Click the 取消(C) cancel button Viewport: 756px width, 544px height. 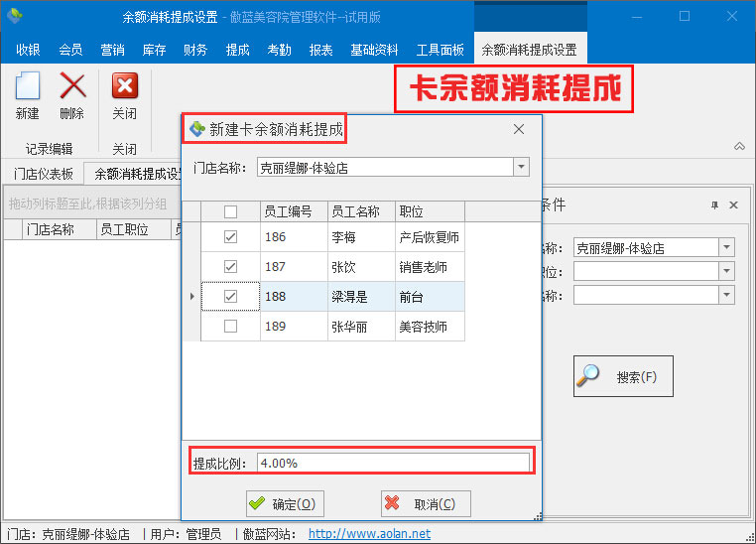coord(425,503)
